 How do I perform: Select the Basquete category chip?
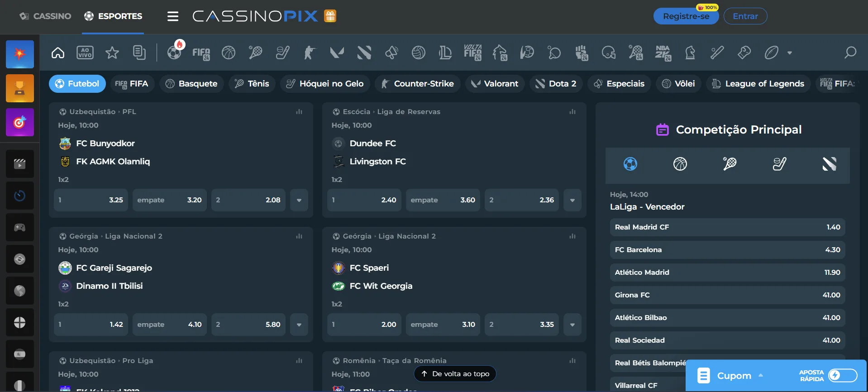191,84
